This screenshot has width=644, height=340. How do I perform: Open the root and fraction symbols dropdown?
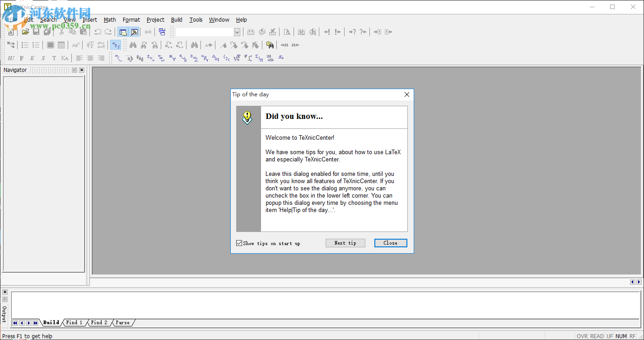(x=237, y=58)
